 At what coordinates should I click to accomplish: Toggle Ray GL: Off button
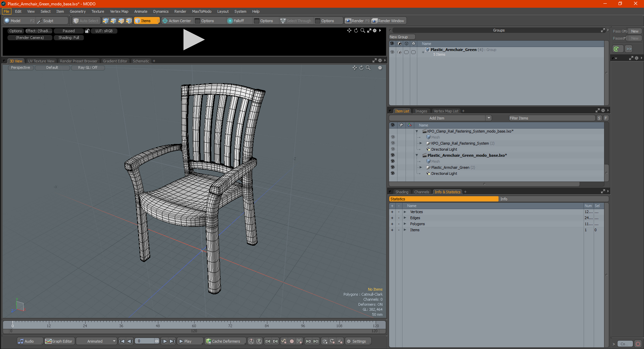click(x=88, y=68)
